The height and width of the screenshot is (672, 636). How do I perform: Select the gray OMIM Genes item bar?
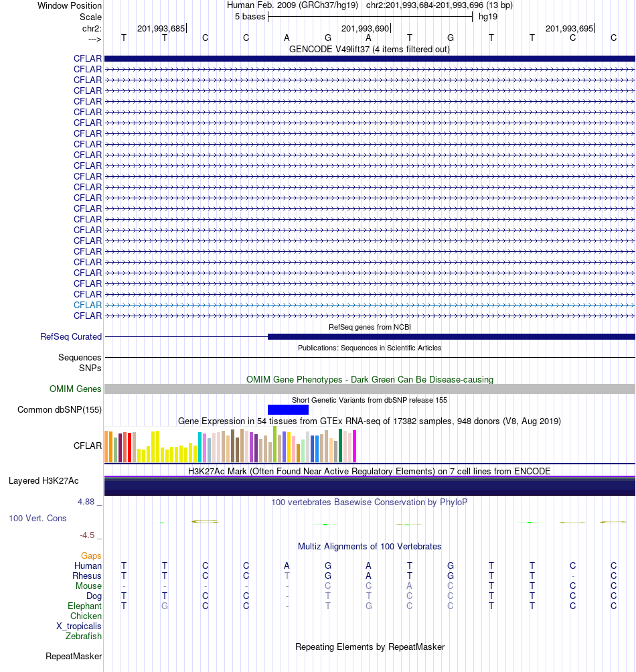click(x=370, y=389)
